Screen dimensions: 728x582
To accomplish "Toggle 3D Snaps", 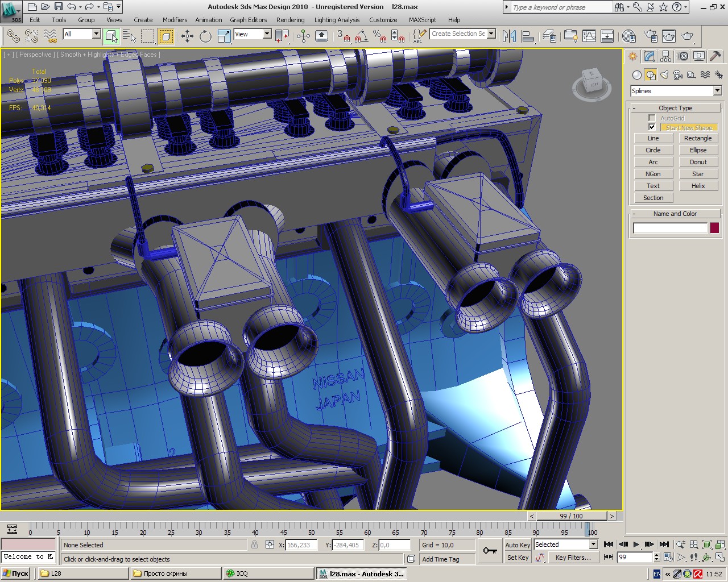I will tap(343, 36).
